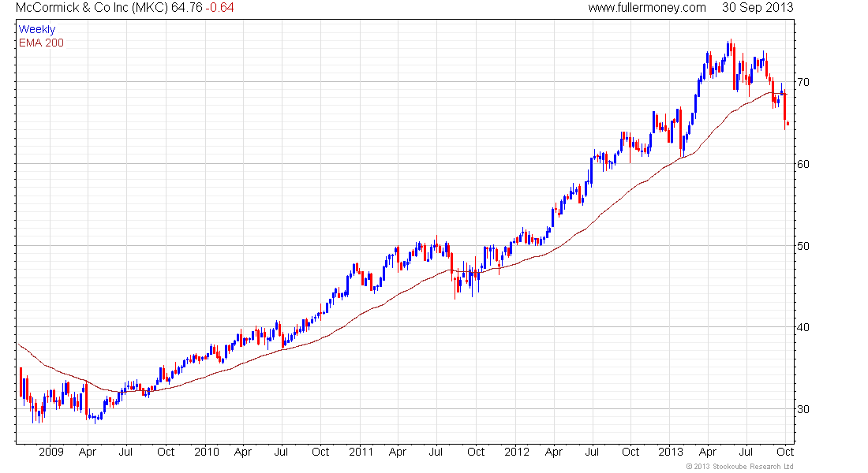Click the date 30 Sep 2013
Viewport: 868px width, 473px height.
click(757, 8)
